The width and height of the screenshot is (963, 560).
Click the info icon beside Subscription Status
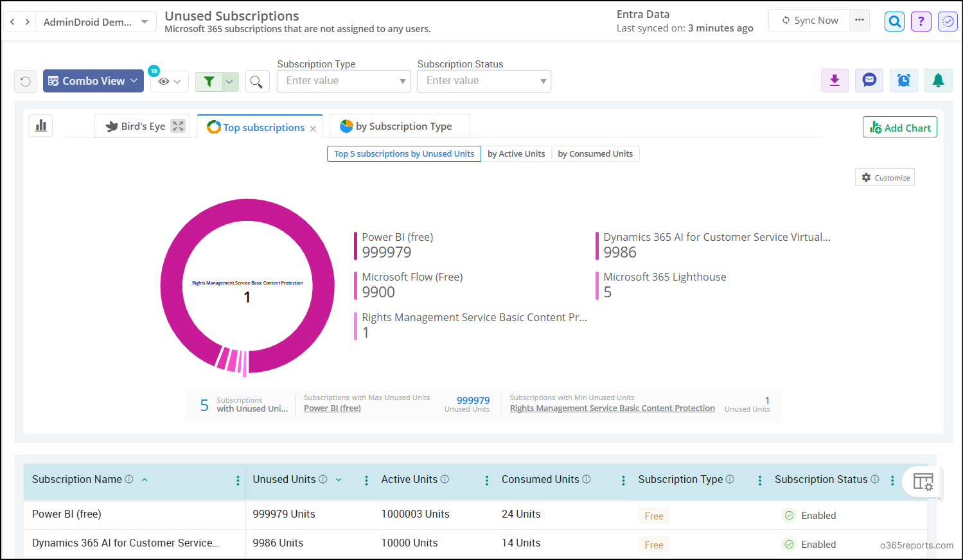tap(875, 479)
